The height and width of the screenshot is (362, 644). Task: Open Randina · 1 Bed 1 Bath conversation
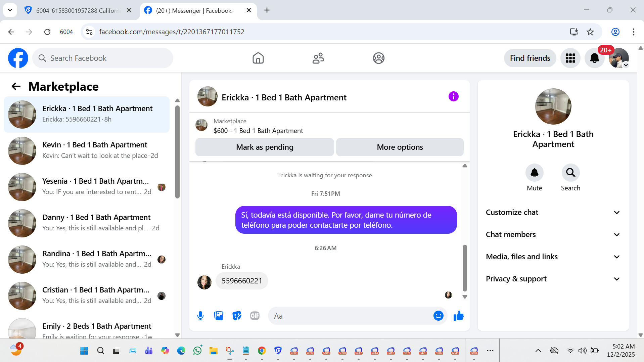87,259
